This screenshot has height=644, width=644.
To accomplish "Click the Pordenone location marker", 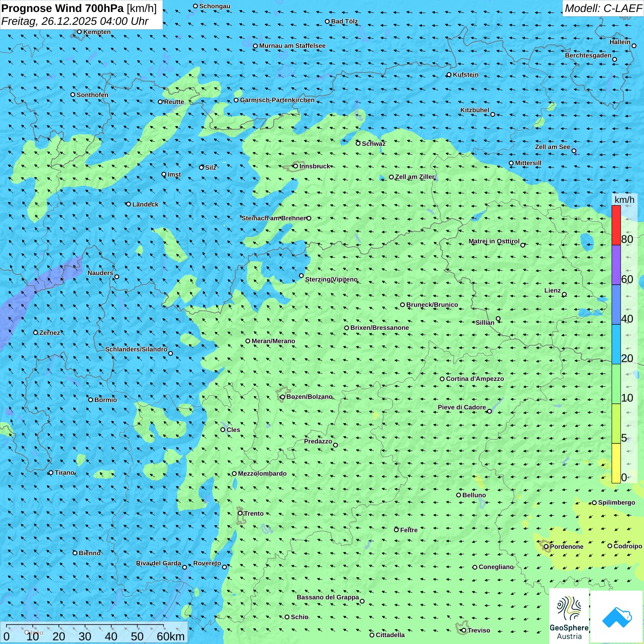I will 546,546.
